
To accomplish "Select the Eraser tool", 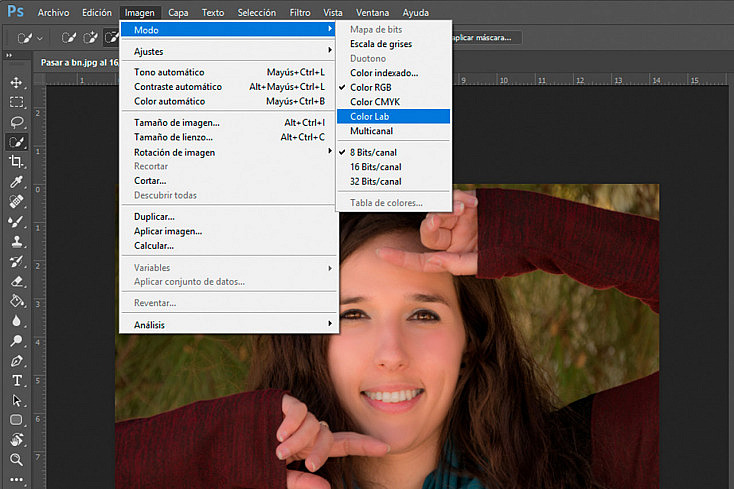I will [x=16, y=281].
